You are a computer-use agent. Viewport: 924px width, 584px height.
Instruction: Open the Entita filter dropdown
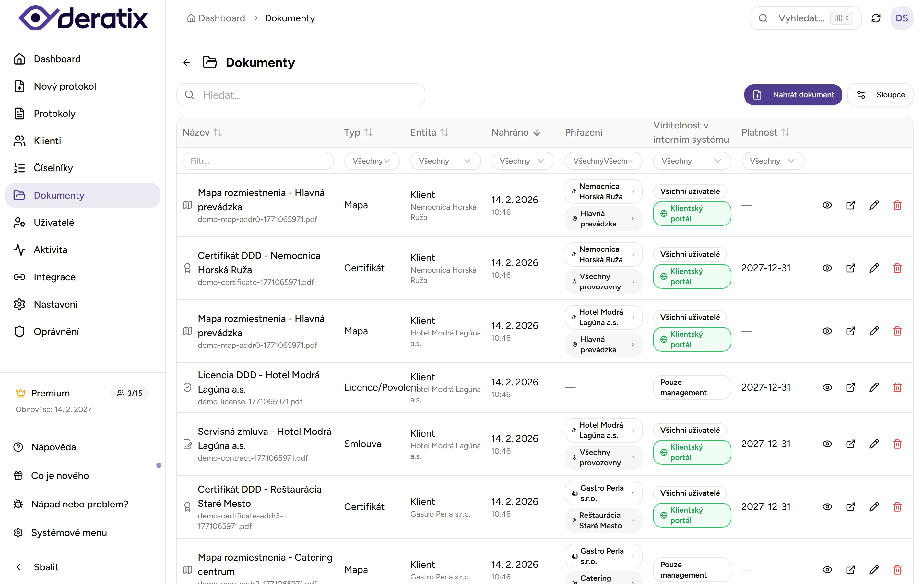pyautogui.click(x=445, y=161)
